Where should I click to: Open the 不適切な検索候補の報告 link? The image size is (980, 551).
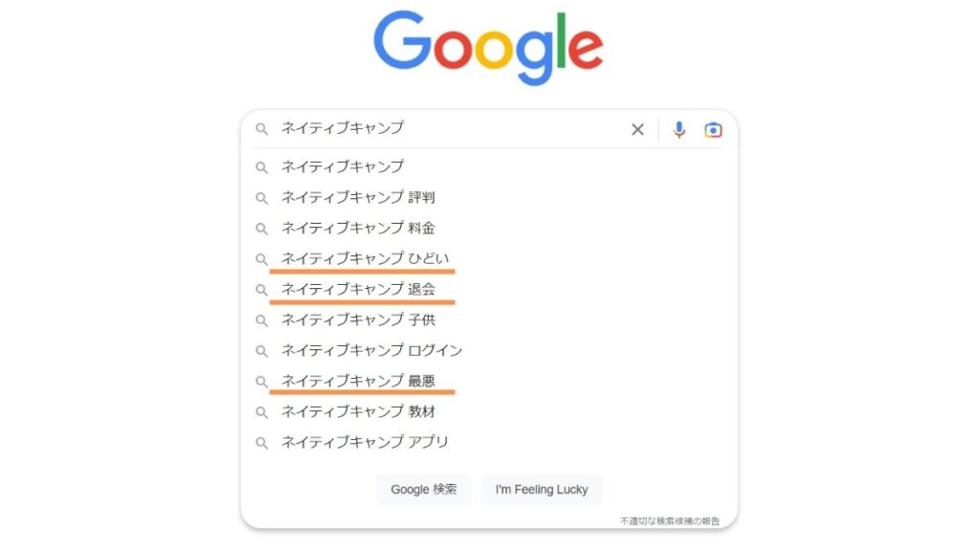(x=669, y=520)
